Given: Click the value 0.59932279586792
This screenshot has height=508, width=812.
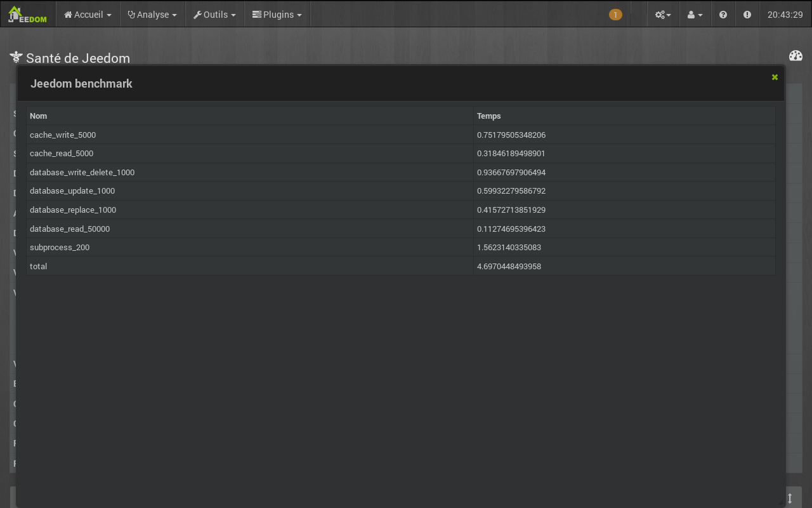Looking at the screenshot, I should click(511, 190).
